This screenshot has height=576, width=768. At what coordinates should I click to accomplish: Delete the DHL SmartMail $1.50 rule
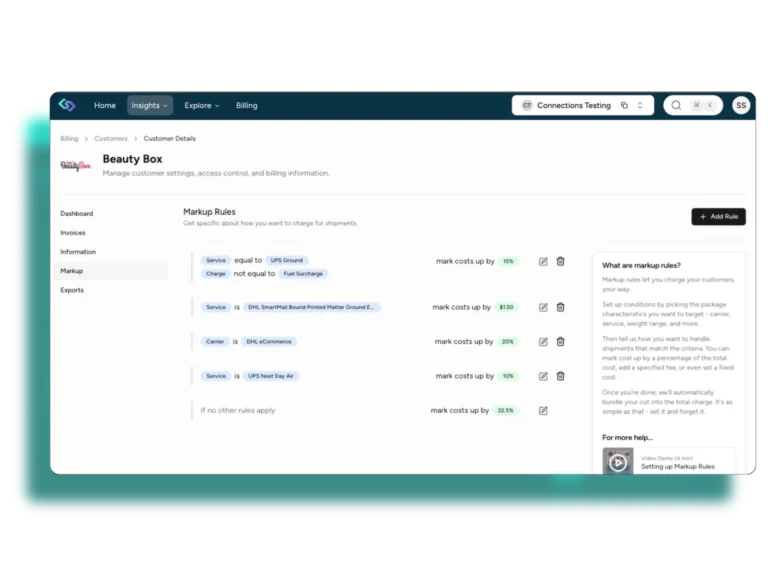560,308
